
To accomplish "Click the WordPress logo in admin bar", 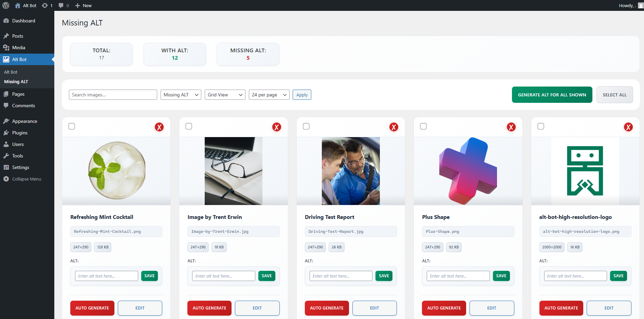I will [5, 5].
